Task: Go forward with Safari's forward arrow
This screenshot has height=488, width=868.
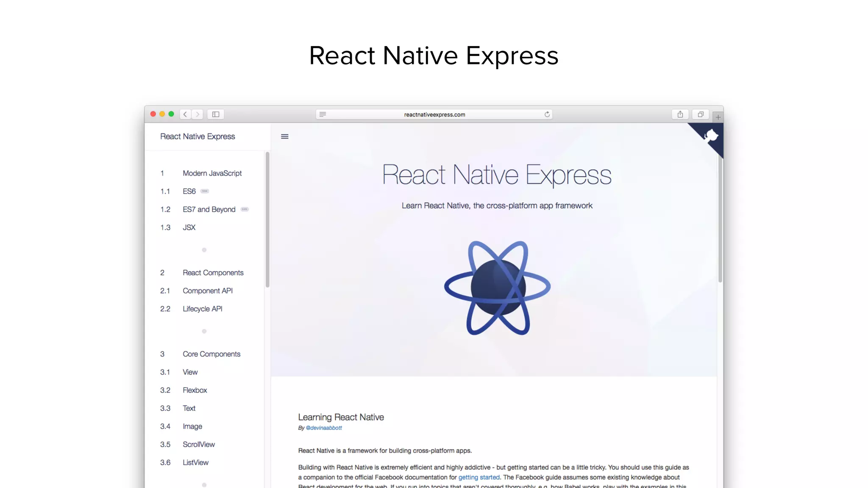Action: [x=197, y=114]
